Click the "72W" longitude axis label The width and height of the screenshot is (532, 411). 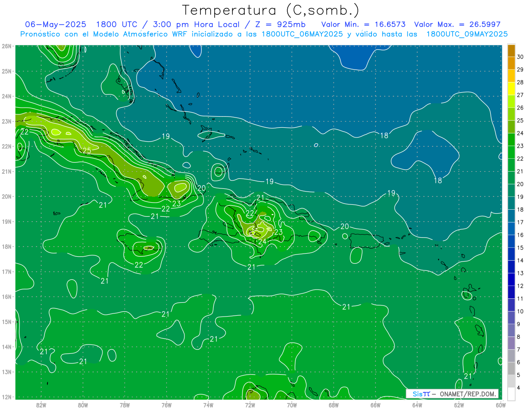[250, 404]
